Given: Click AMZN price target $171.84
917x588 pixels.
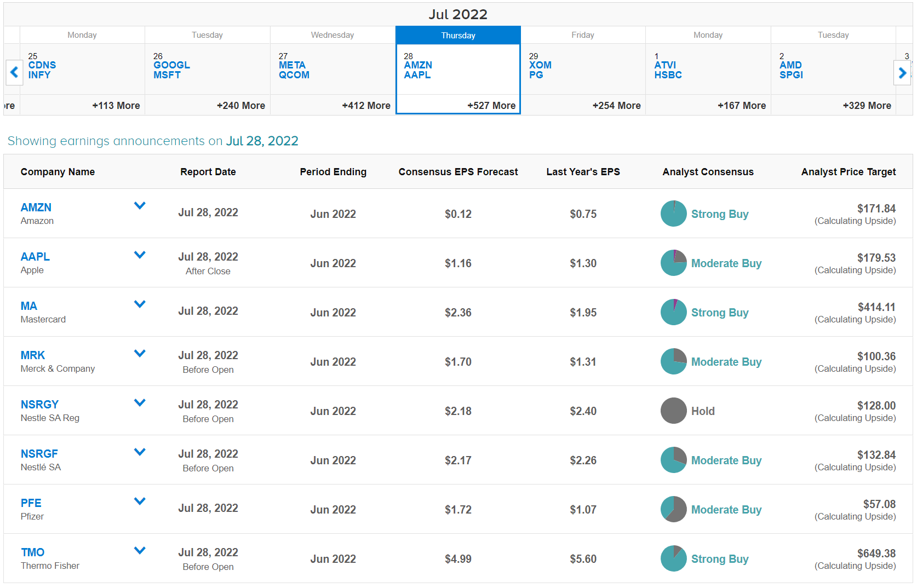Looking at the screenshot, I should (876, 209).
